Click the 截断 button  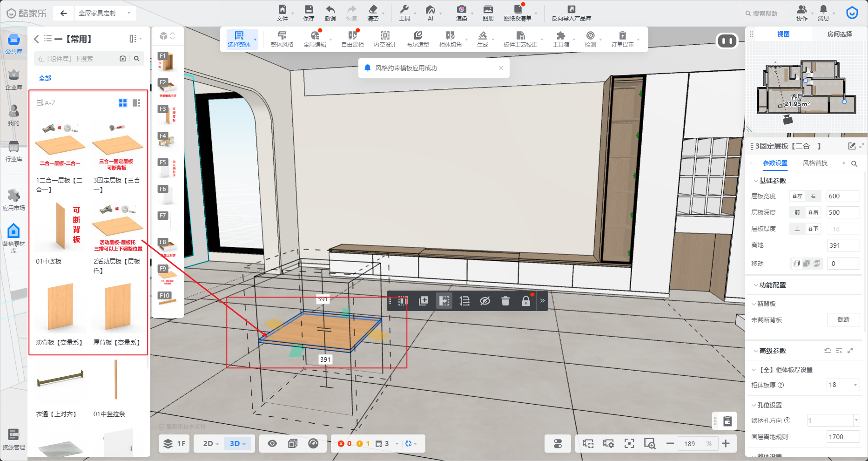tap(843, 320)
